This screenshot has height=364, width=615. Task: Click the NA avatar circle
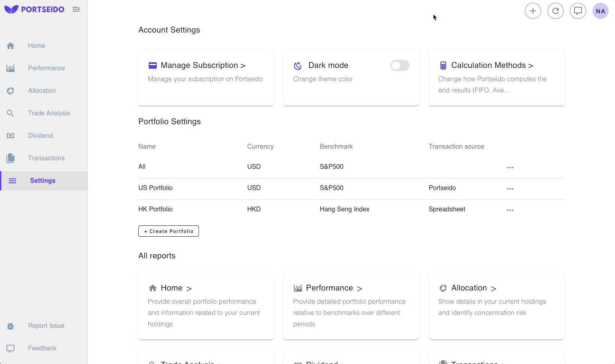pos(600,11)
